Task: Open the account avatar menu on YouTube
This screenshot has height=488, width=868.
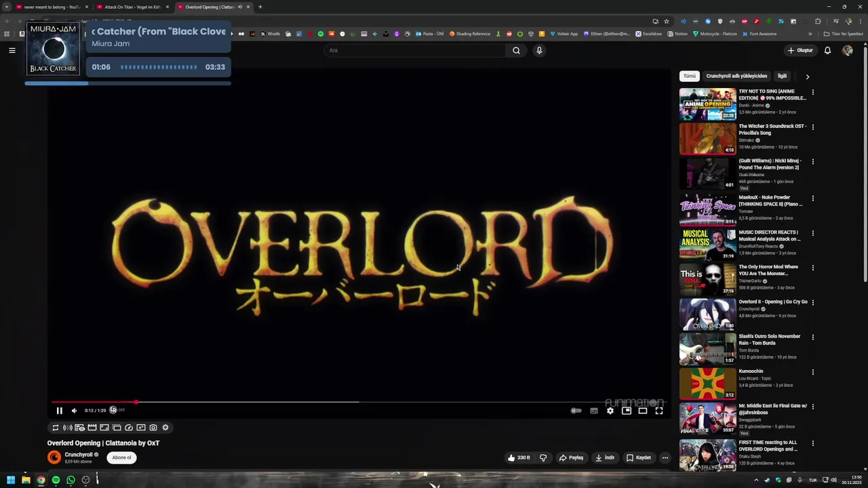Action: click(848, 50)
